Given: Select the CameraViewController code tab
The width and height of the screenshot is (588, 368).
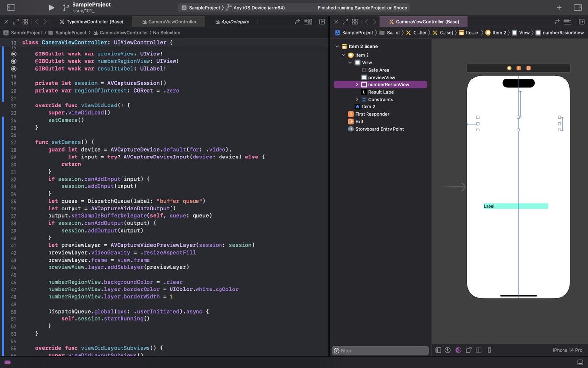Looking at the screenshot, I should (x=169, y=22).
